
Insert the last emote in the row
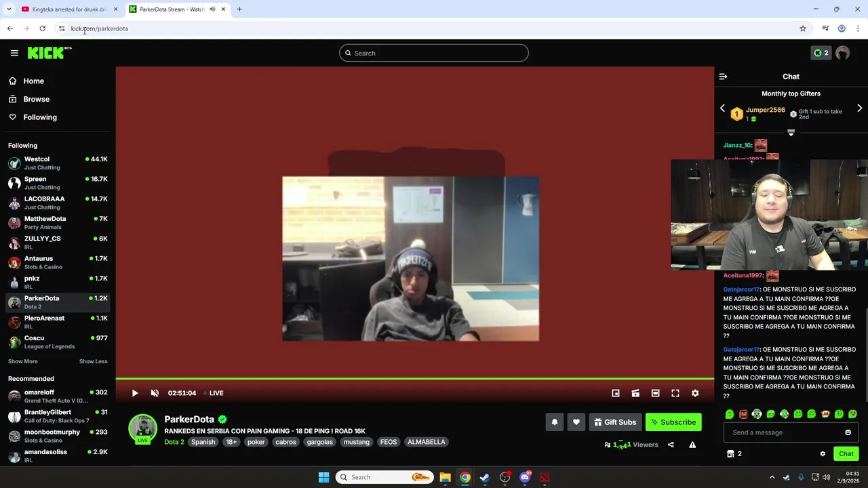point(852,414)
